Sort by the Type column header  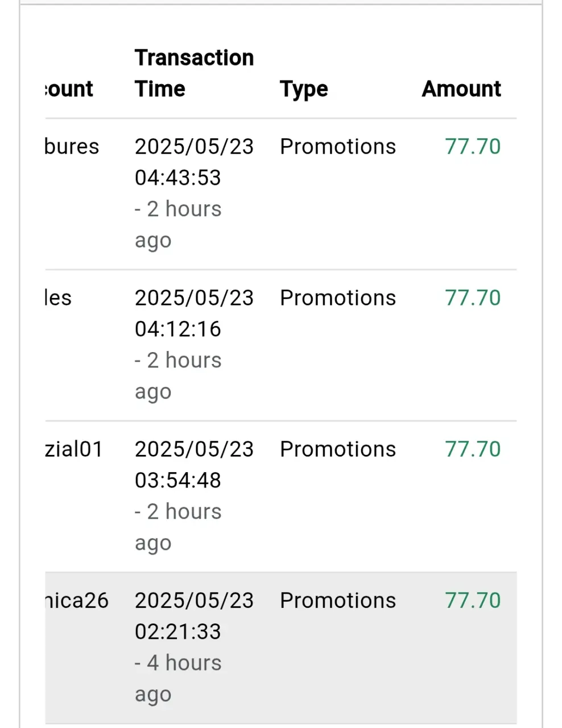pyautogui.click(x=304, y=89)
